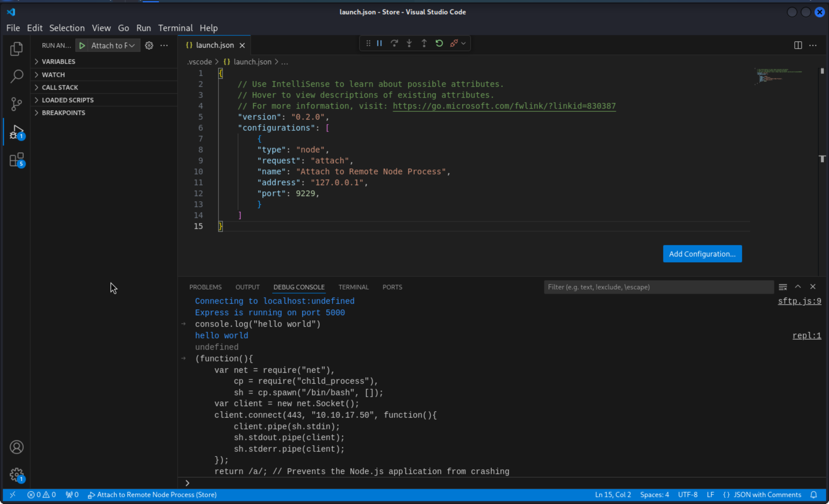The height and width of the screenshot is (504, 829).
Task: Open launch.json gear icon in Run panel
Action: 149,45
